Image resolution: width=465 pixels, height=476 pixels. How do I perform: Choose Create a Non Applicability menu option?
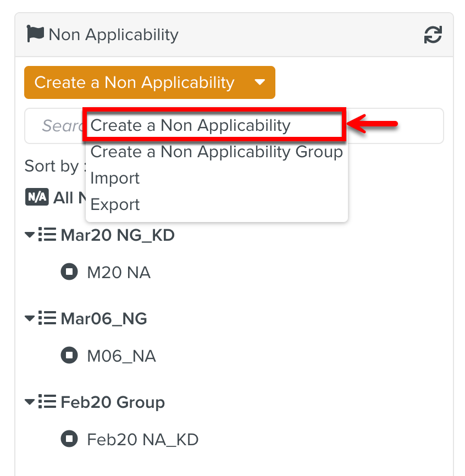(190, 125)
